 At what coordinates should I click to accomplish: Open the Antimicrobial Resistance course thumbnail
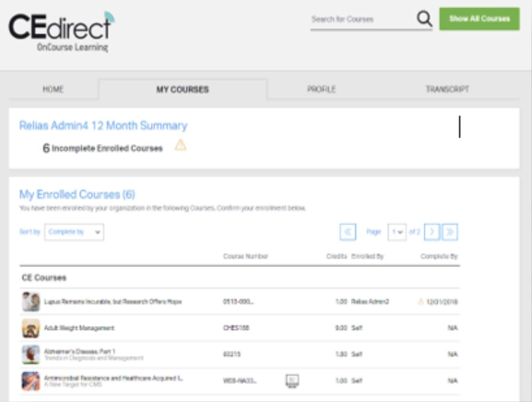click(x=31, y=381)
